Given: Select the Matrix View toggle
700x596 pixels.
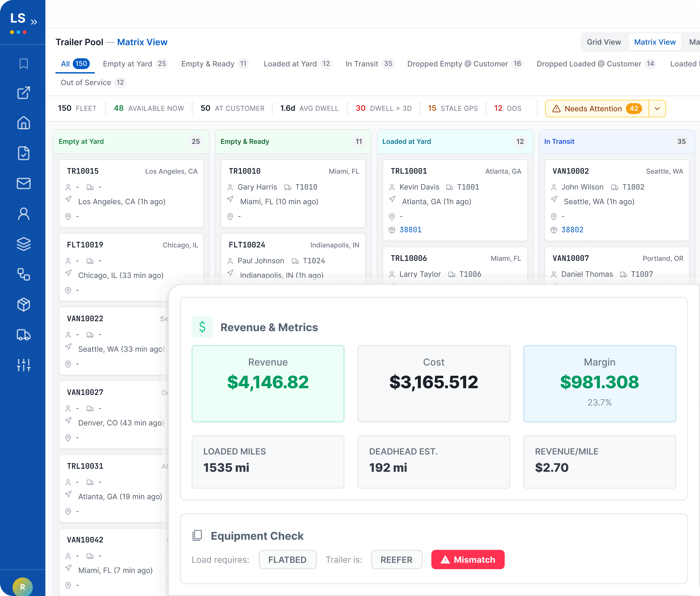Looking at the screenshot, I should click(655, 42).
